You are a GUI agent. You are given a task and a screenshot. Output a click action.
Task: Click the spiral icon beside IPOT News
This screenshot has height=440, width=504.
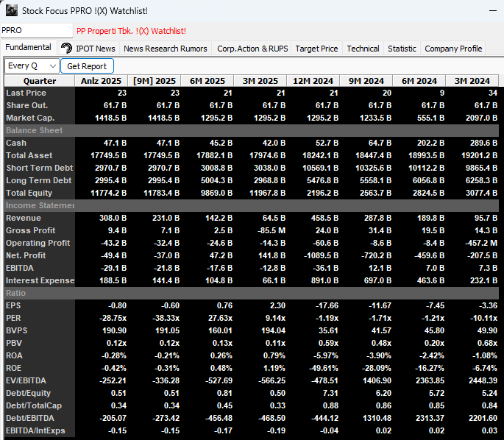tap(66, 49)
